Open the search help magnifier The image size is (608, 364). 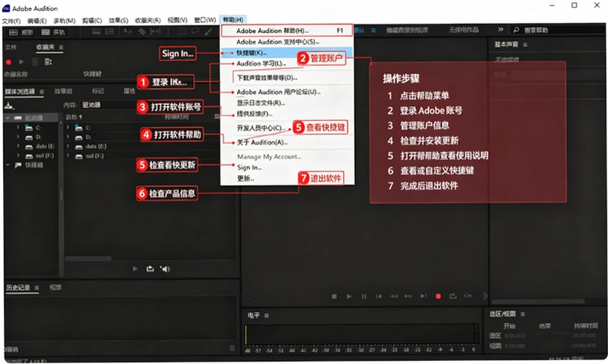pos(516,30)
